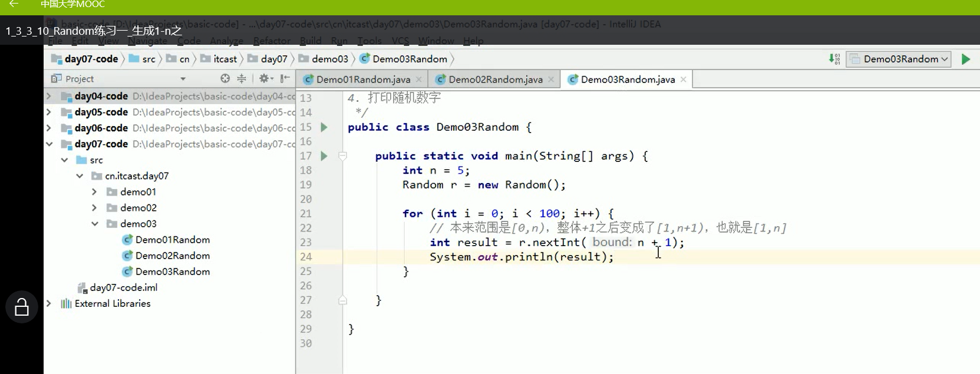The height and width of the screenshot is (374, 980).
Task: Collapse demo03 package
Action: pos(94,224)
